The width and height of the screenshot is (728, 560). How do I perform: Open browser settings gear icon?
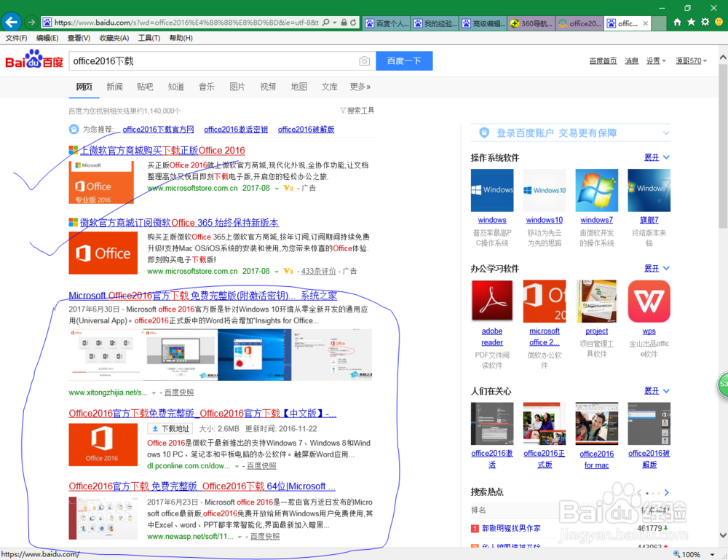(x=705, y=22)
